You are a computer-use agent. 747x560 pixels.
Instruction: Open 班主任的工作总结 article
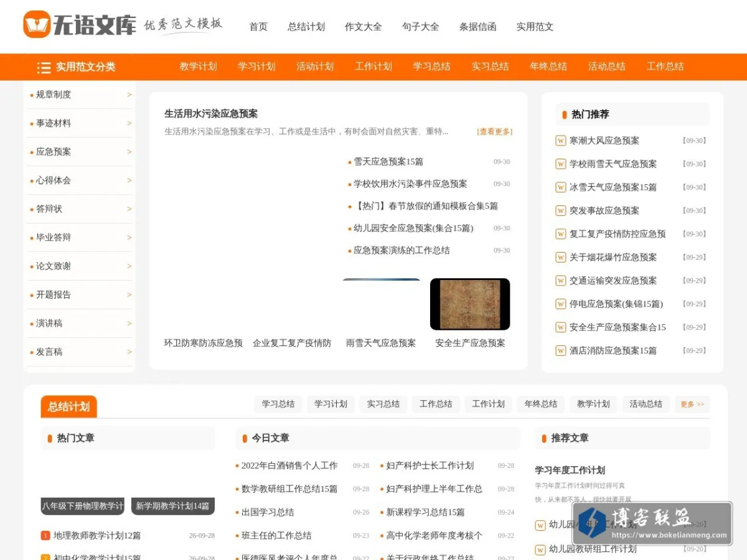pyautogui.click(x=276, y=536)
